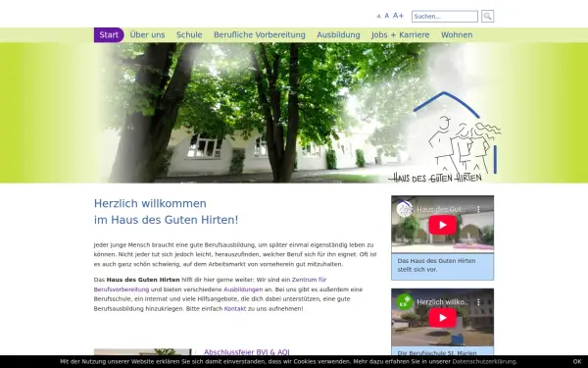
Task: Open the Datenschutzerklärung link in cookie bar
Action: [484, 361]
